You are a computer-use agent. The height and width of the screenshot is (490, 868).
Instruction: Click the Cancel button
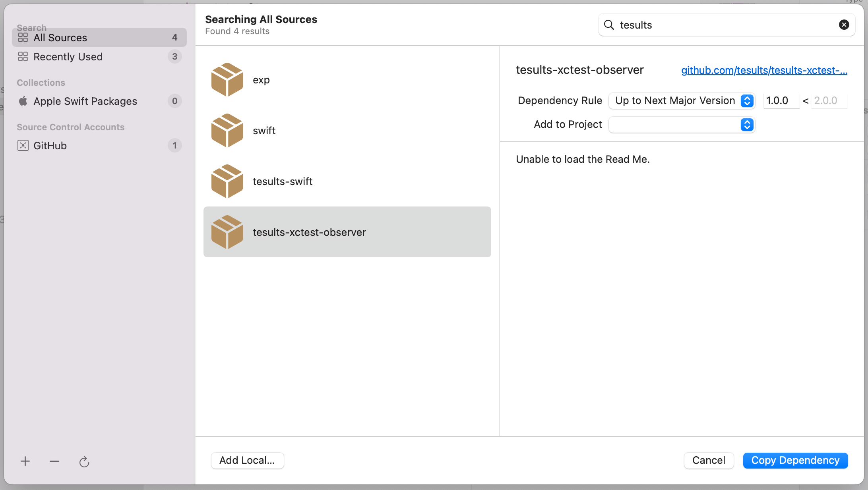tap(709, 460)
